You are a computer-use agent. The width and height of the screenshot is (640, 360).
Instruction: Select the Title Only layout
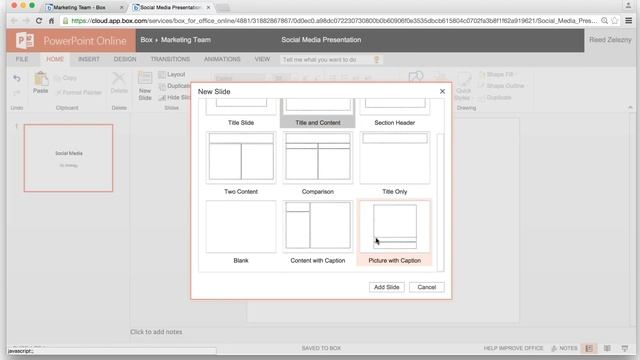pyautogui.click(x=394, y=158)
